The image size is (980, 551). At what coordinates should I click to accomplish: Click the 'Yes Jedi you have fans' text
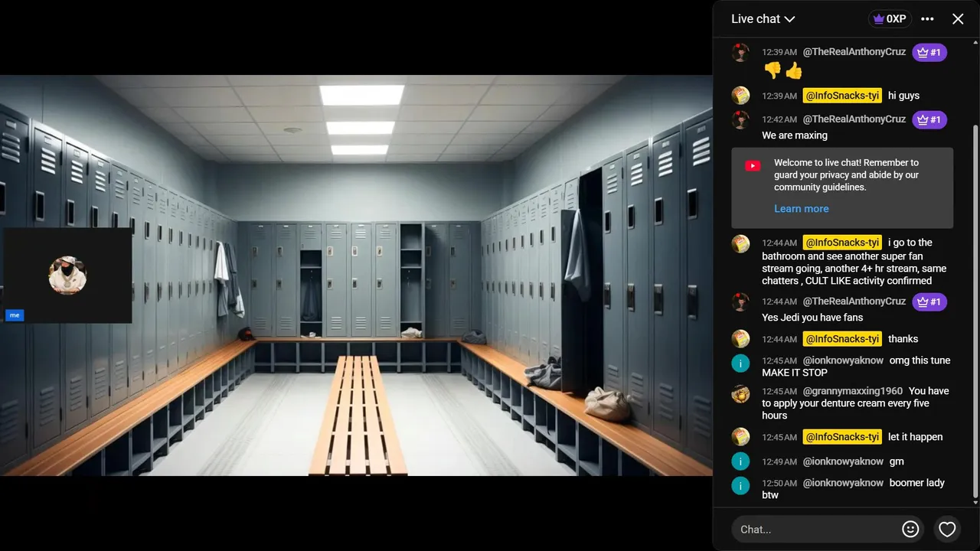[812, 318]
